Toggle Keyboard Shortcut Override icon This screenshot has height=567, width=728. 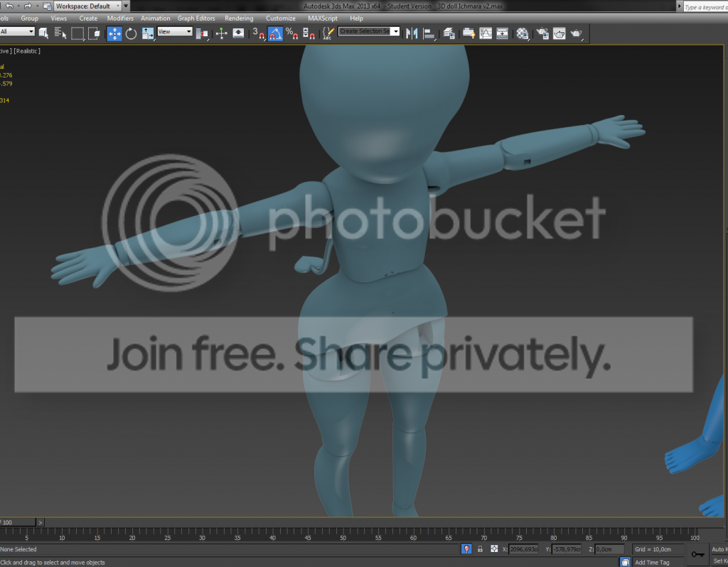point(238,33)
